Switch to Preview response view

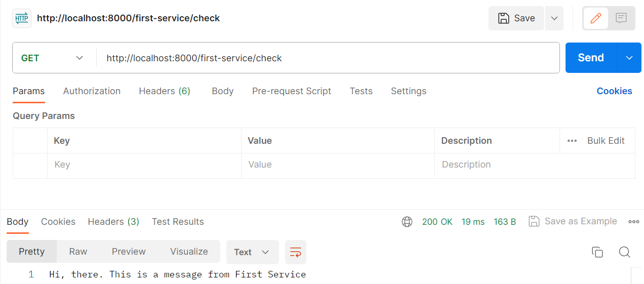point(129,252)
